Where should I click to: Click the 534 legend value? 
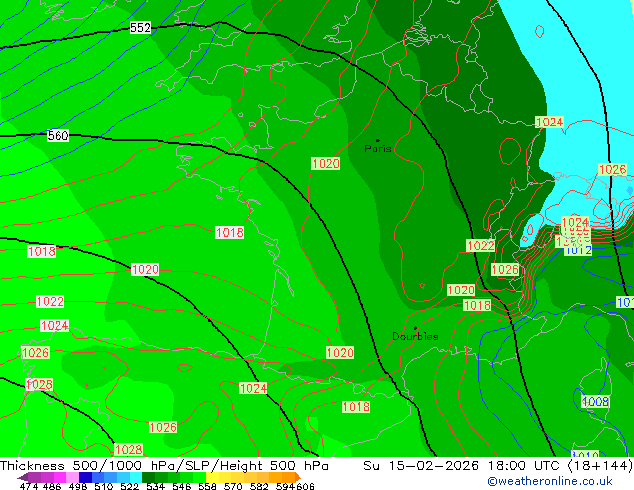click(x=155, y=486)
